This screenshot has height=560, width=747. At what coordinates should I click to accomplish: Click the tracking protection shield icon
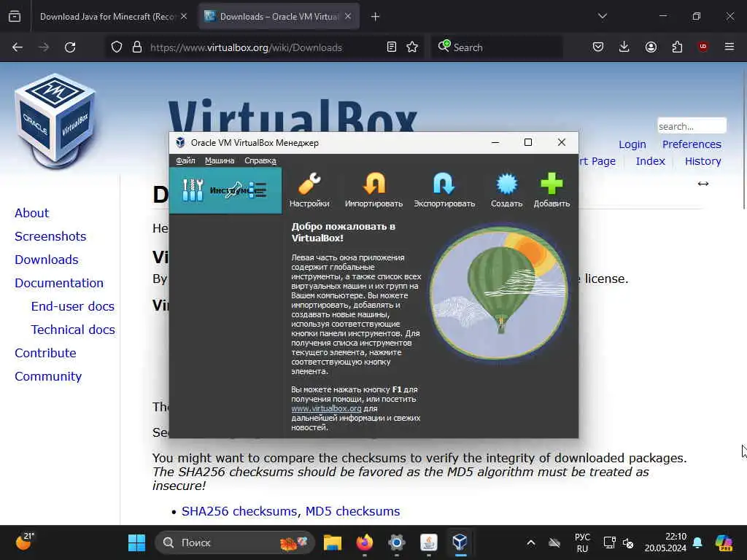pyautogui.click(x=117, y=47)
